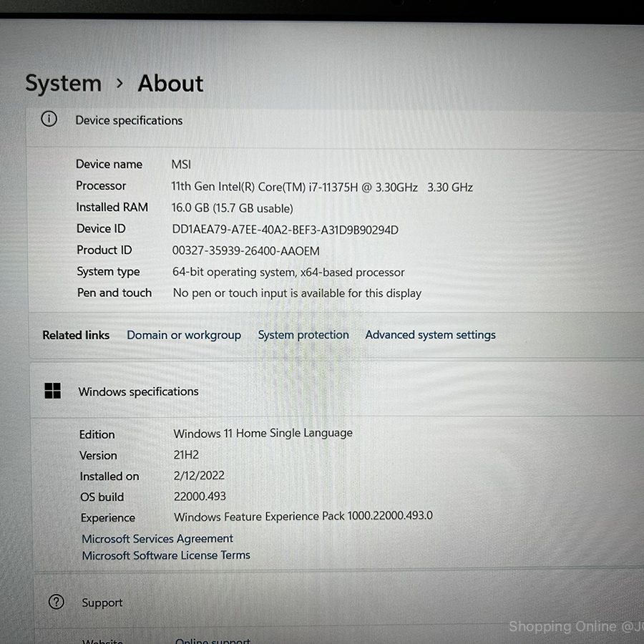
Task: Click the breadcrumb chevron between System and About
Action: tap(119, 84)
